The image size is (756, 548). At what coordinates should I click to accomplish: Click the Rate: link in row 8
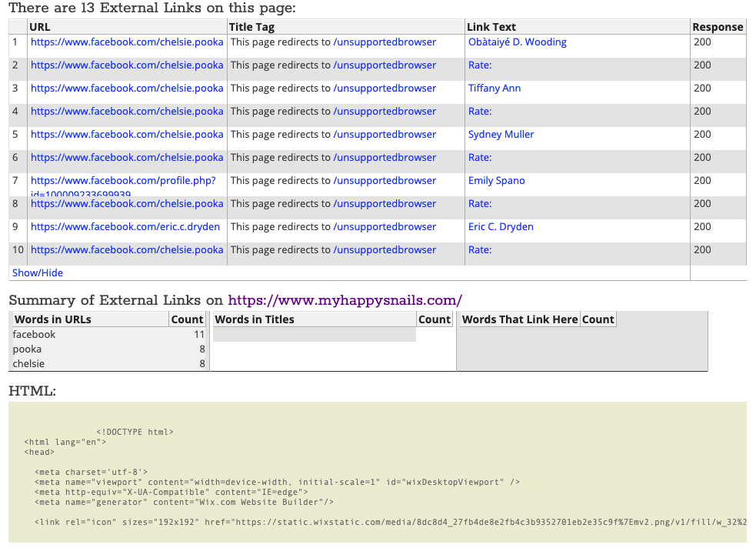(x=480, y=204)
